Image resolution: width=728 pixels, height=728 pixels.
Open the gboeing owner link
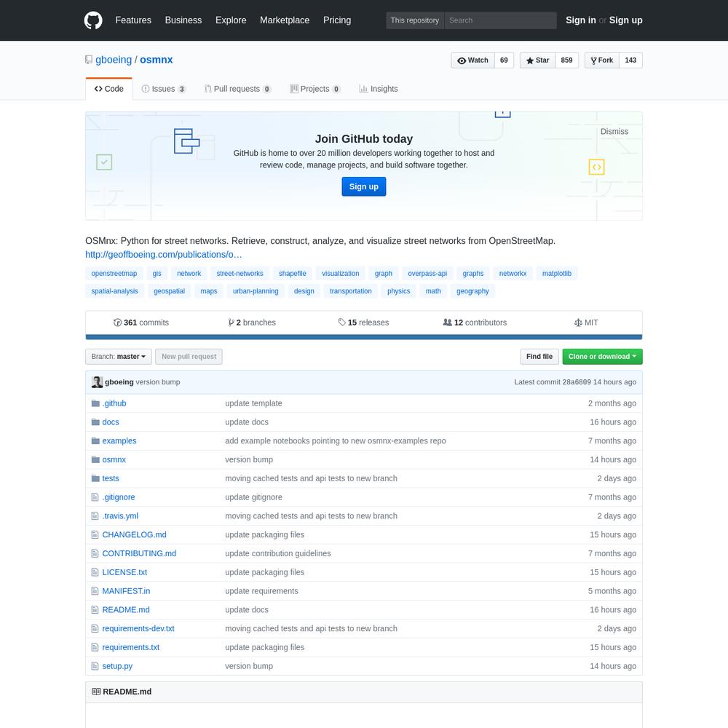tap(114, 60)
